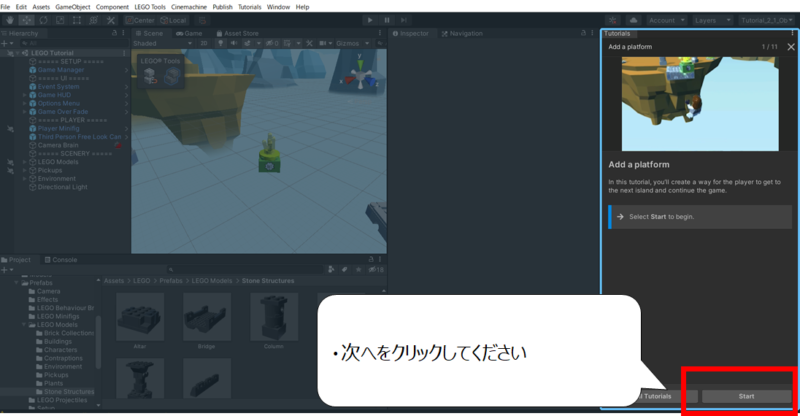The image size is (800, 416).
Task: Click LEGO brick building tool icon
Action: point(171,76)
